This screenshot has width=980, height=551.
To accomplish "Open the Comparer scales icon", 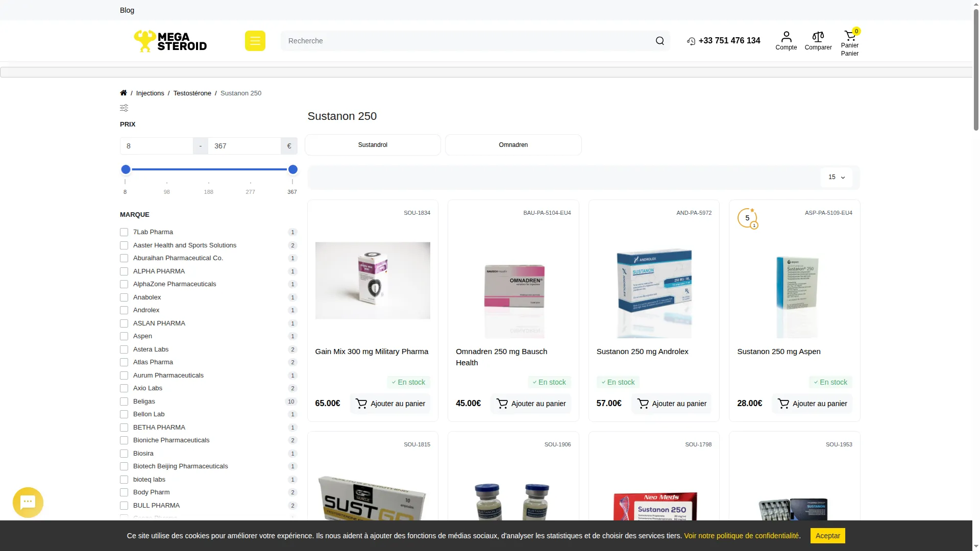I will coord(818,41).
